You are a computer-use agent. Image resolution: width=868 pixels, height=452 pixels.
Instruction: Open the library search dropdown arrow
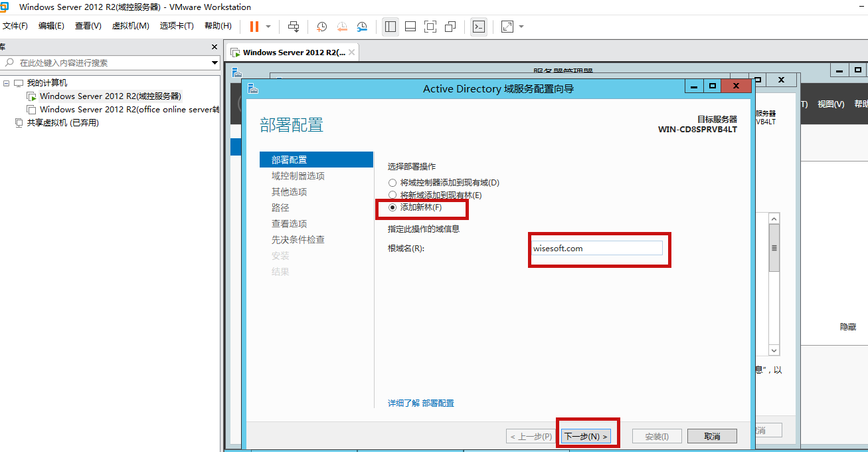215,62
